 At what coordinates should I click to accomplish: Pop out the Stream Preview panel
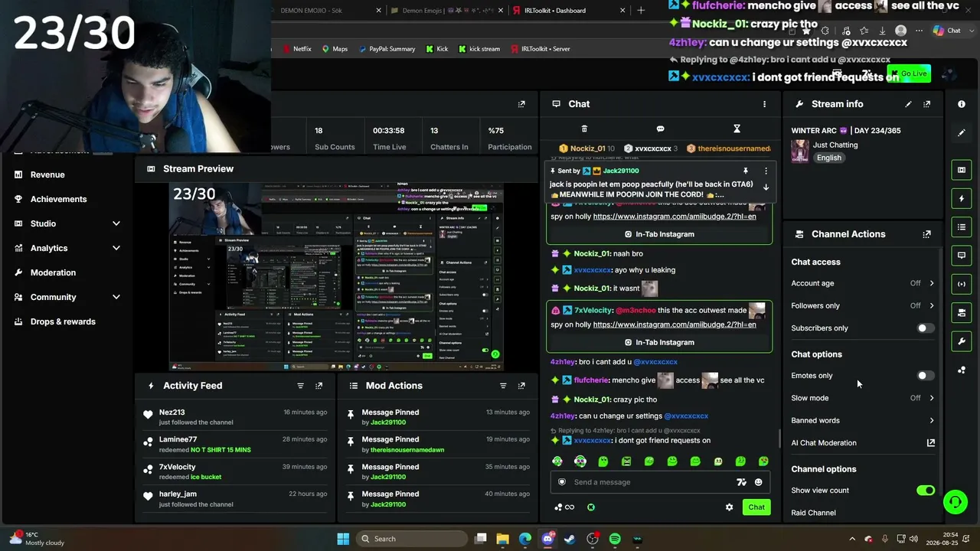[521, 104]
